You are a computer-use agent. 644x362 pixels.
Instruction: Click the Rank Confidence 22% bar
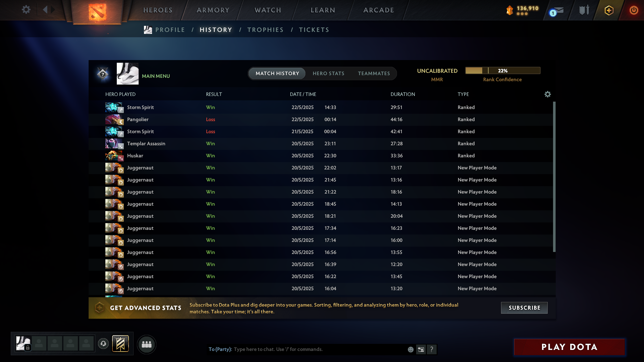point(503,70)
